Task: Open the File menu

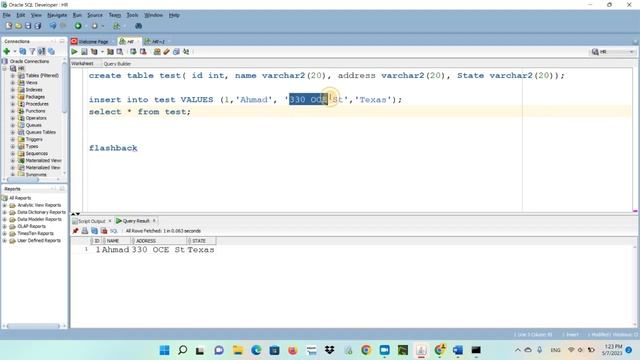Action: click(7, 15)
